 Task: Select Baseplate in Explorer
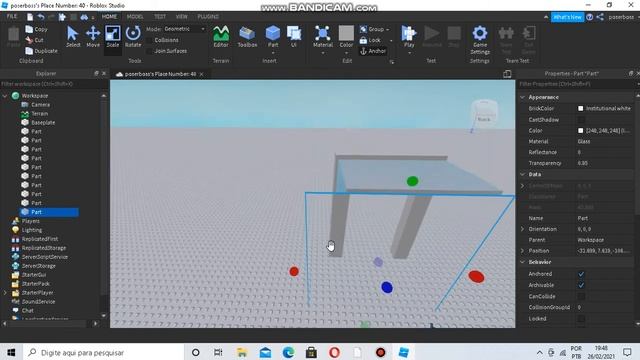pos(43,122)
